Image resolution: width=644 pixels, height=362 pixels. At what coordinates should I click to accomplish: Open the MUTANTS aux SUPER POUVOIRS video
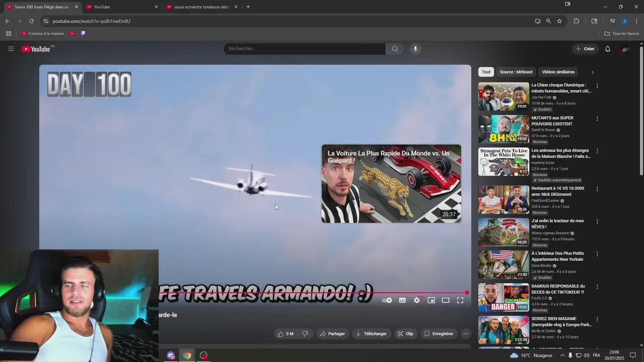504,129
